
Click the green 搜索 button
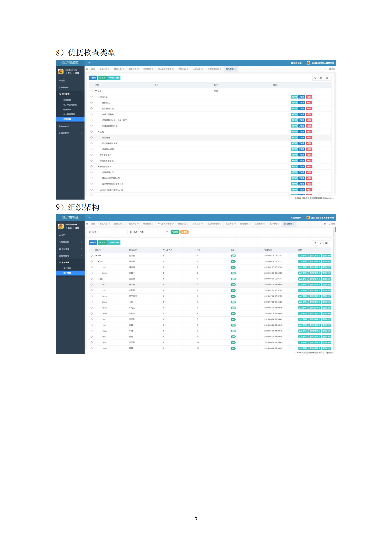tap(175, 232)
